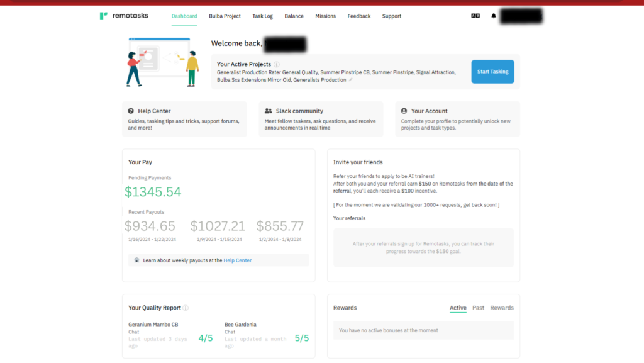Click the bank icon in payouts notice
This screenshot has height=363, width=644.
(x=136, y=260)
